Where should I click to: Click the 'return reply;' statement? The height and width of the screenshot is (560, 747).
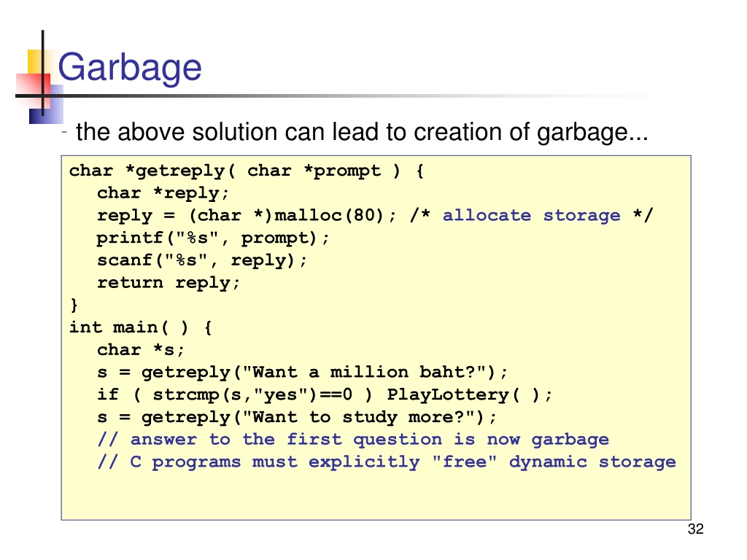(169, 283)
